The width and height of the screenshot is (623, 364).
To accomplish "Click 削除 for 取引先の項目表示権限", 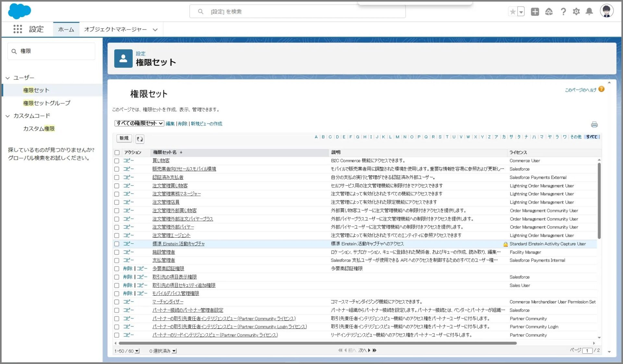I will pyautogui.click(x=128, y=277).
